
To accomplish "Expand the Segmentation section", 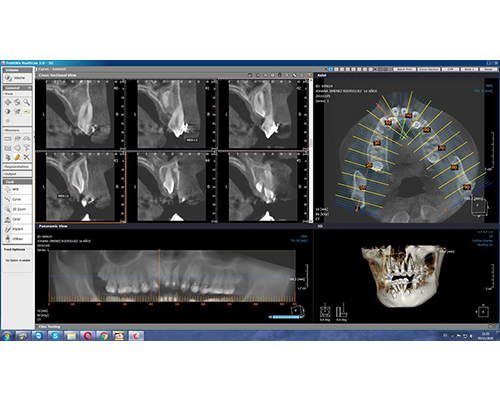I will (17, 167).
